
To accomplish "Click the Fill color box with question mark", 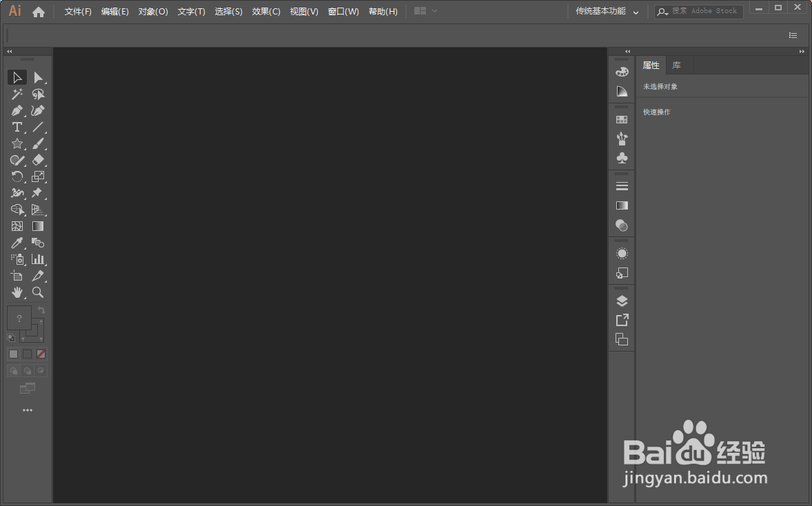I will [19, 318].
